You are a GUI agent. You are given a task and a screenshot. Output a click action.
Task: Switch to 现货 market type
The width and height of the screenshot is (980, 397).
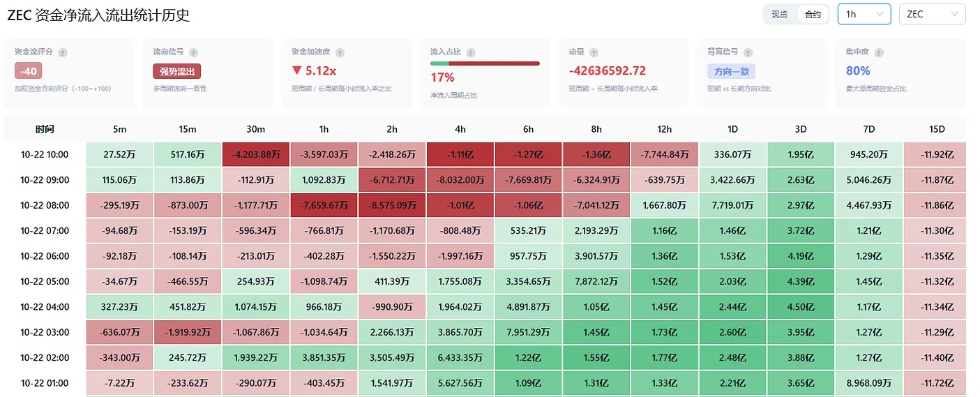[780, 14]
